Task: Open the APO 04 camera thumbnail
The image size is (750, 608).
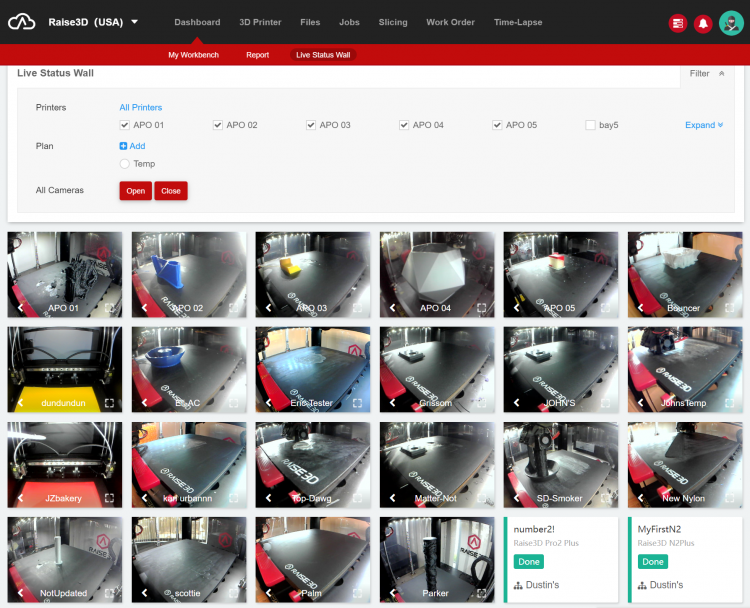Action: click(x=437, y=274)
